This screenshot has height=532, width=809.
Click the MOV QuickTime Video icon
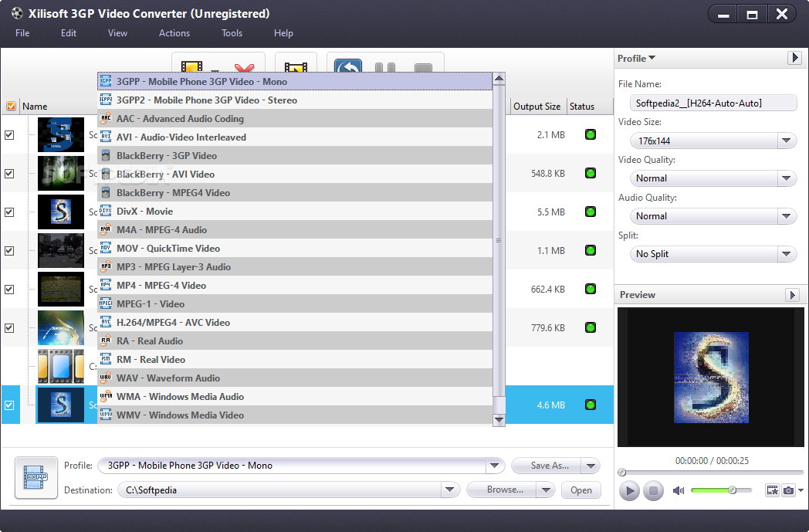106,248
